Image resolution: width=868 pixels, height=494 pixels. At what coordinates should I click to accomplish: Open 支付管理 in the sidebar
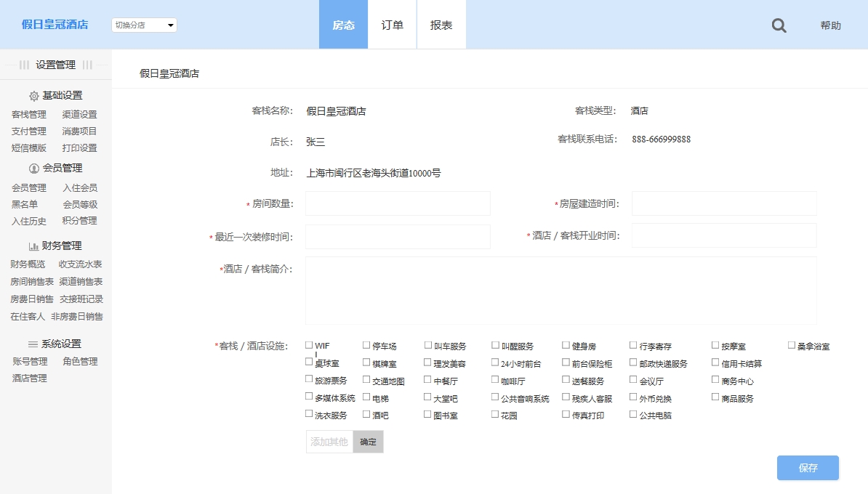click(x=29, y=131)
